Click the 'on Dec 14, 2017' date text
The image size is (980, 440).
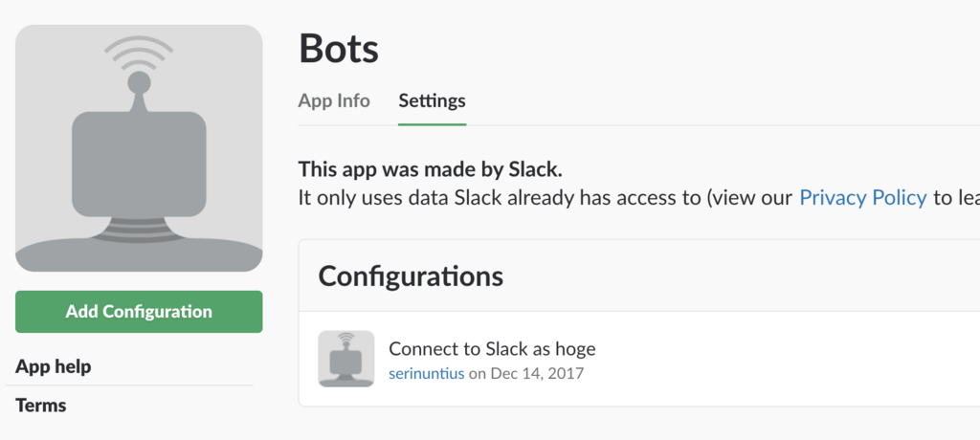pos(525,373)
